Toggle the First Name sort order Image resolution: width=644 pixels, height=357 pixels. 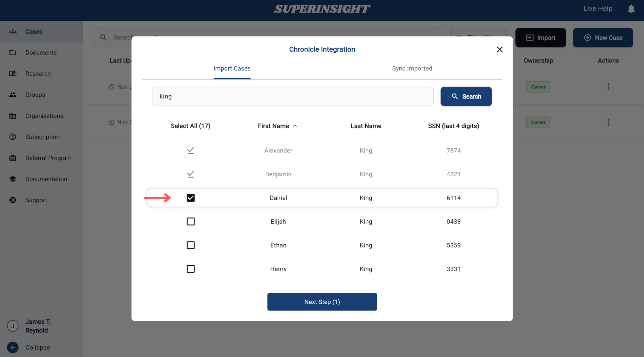pyautogui.click(x=295, y=126)
